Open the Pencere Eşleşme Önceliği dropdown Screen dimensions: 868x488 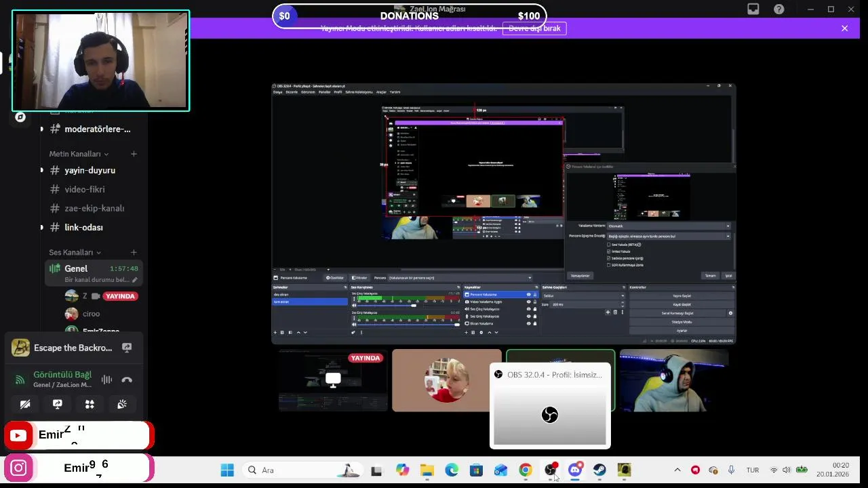[669, 236]
